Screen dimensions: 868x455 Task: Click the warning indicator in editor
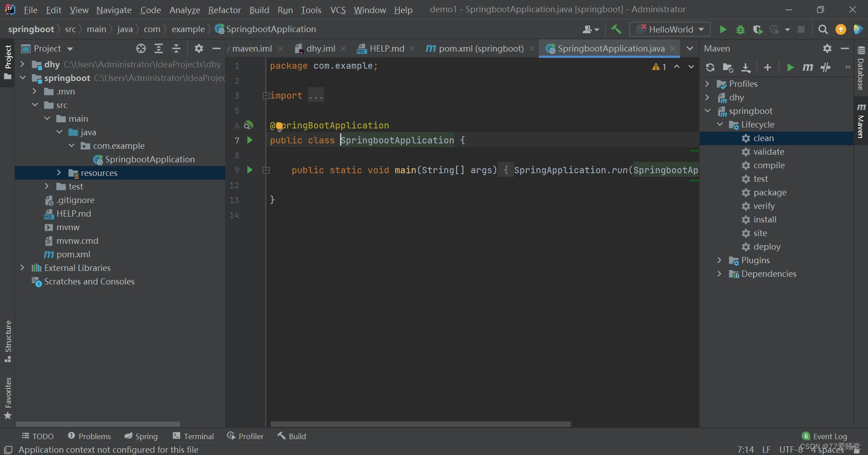point(659,67)
